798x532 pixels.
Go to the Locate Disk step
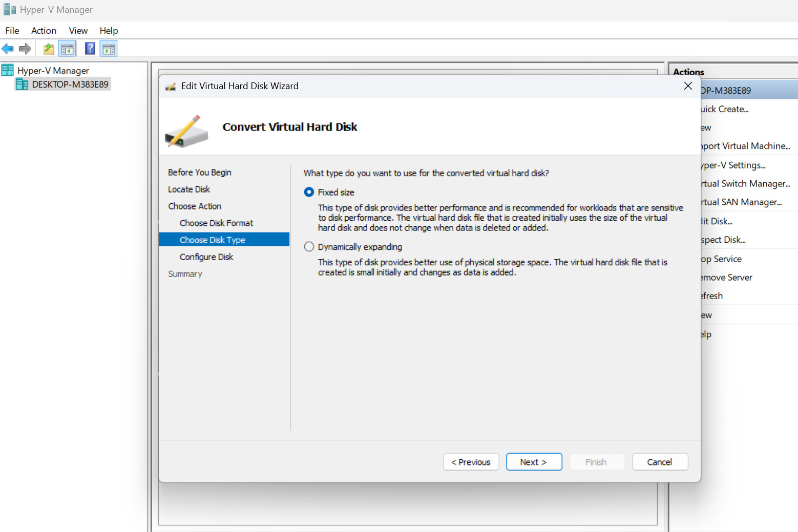click(x=189, y=189)
